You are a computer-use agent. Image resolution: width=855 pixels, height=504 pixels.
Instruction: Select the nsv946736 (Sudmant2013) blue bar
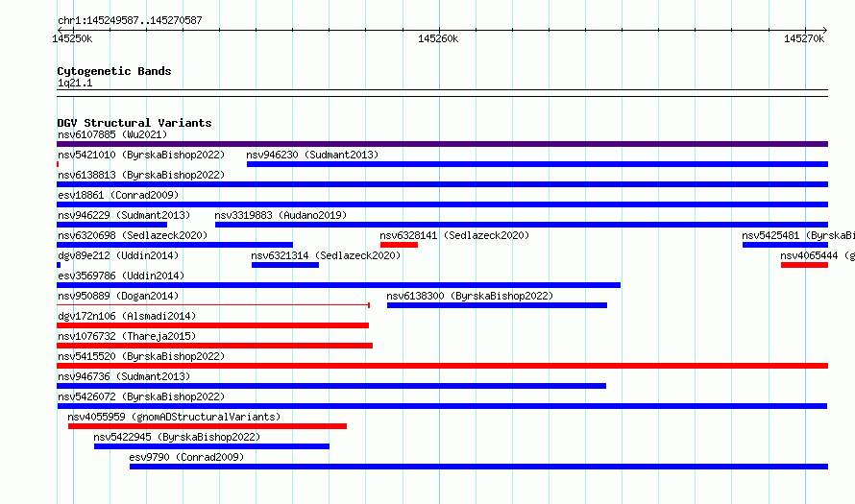[331, 386]
